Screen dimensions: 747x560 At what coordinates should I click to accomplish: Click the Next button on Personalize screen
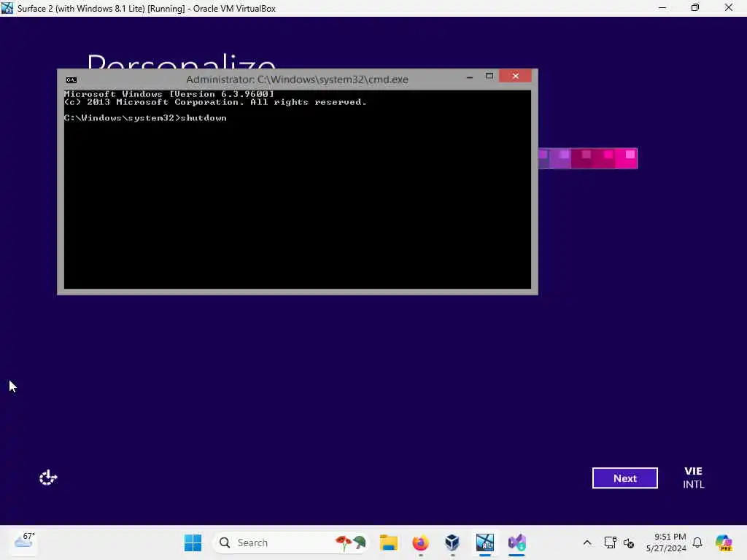coord(624,478)
